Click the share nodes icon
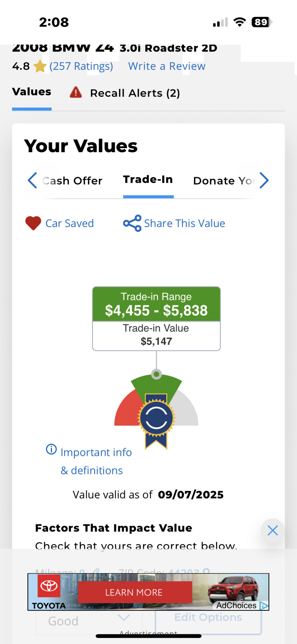The height and width of the screenshot is (644, 297). tap(132, 223)
